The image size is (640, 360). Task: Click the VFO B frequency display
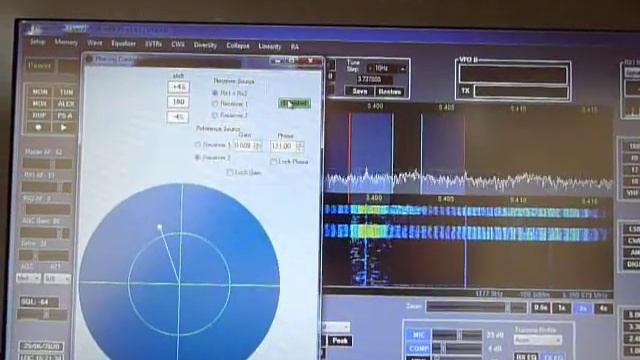click(513, 75)
